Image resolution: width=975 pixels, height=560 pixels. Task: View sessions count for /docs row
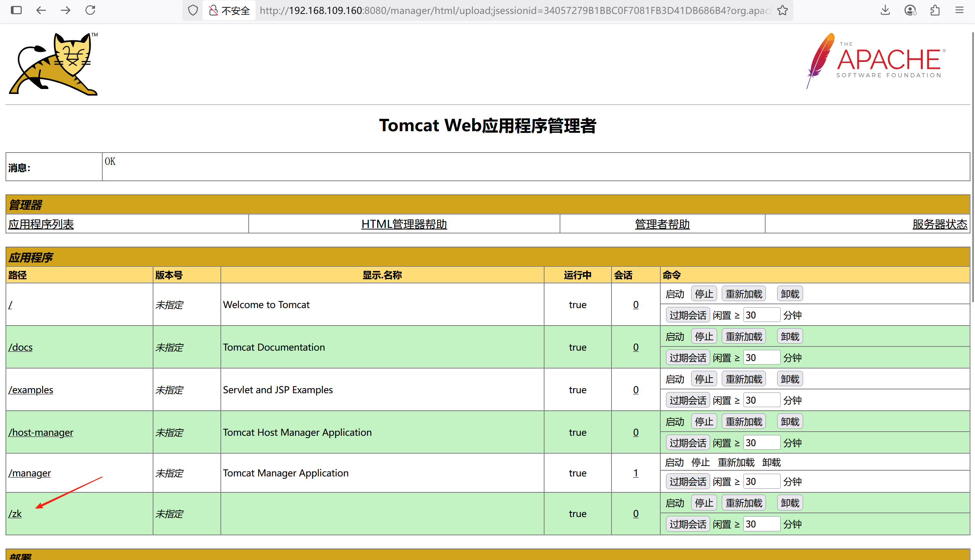[x=636, y=347]
